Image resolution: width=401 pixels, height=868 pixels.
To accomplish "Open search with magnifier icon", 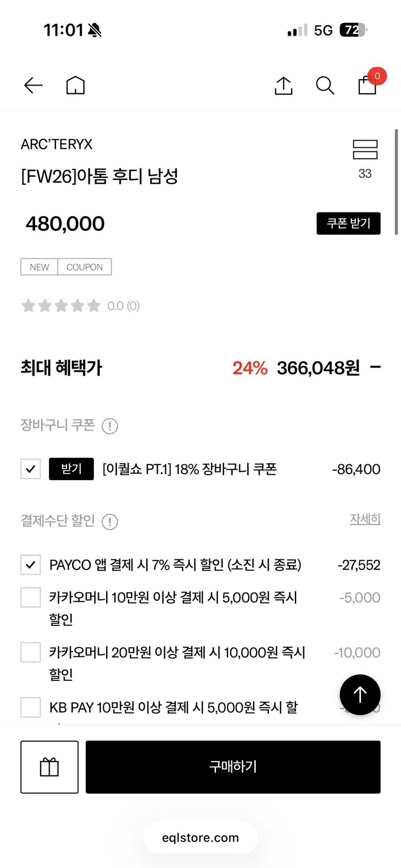I will (x=325, y=85).
